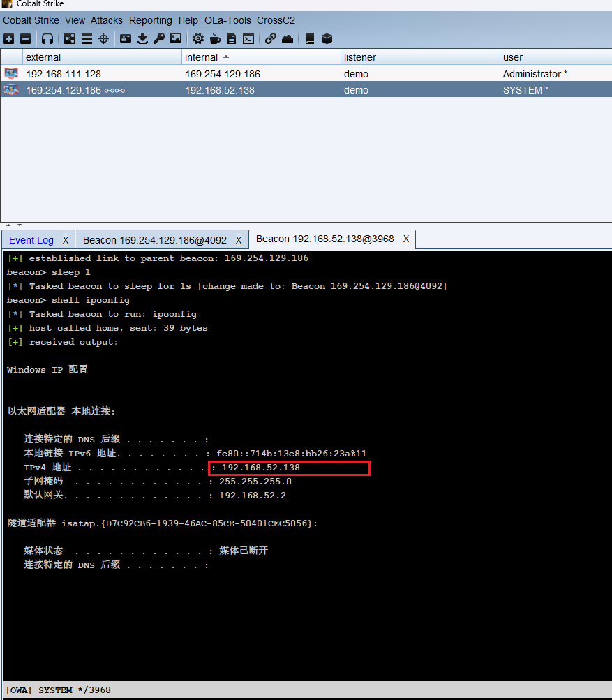
Task: Click the Connect to team server plus icon
Action: tap(8, 39)
